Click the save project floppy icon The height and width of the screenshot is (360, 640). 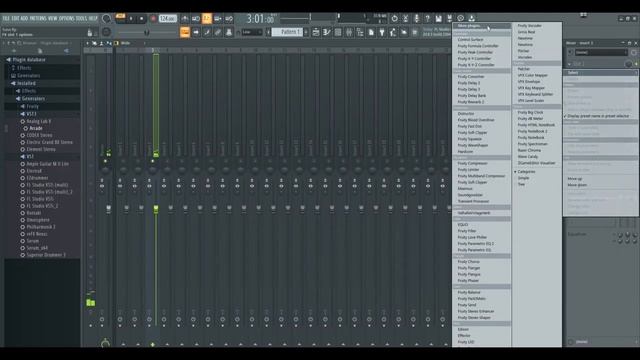(x=438, y=18)
